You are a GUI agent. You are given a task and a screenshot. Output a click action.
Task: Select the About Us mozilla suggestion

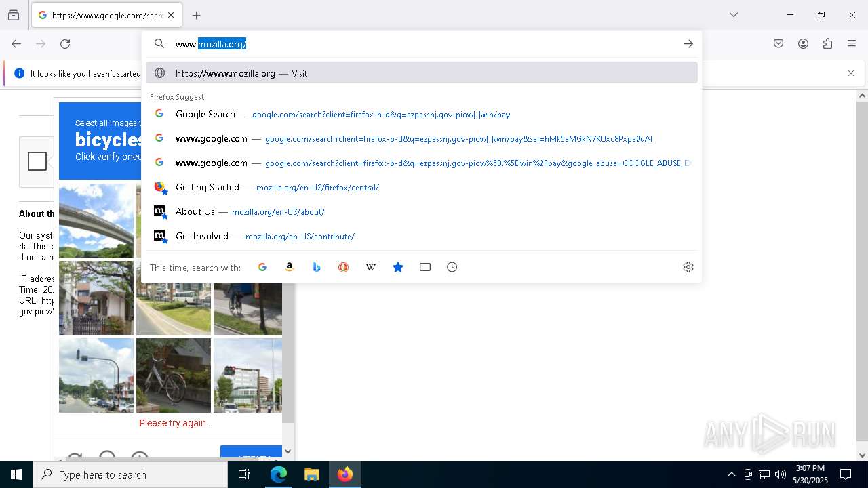421,211
